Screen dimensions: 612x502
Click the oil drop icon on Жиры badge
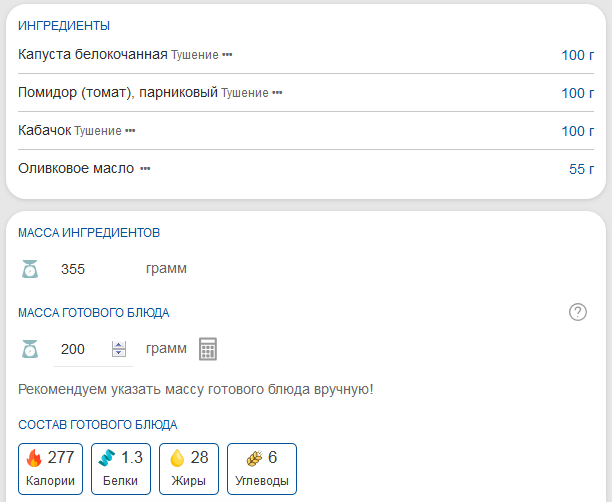click(177, 458)
